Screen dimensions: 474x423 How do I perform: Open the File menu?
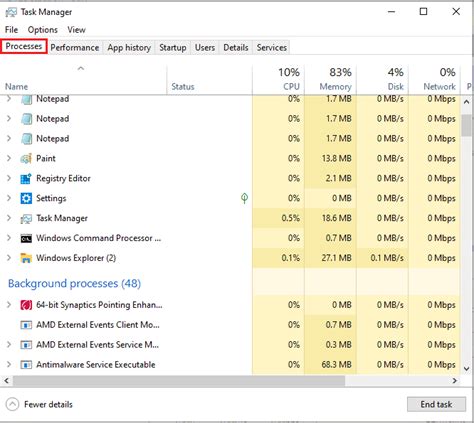click(12, 30)
